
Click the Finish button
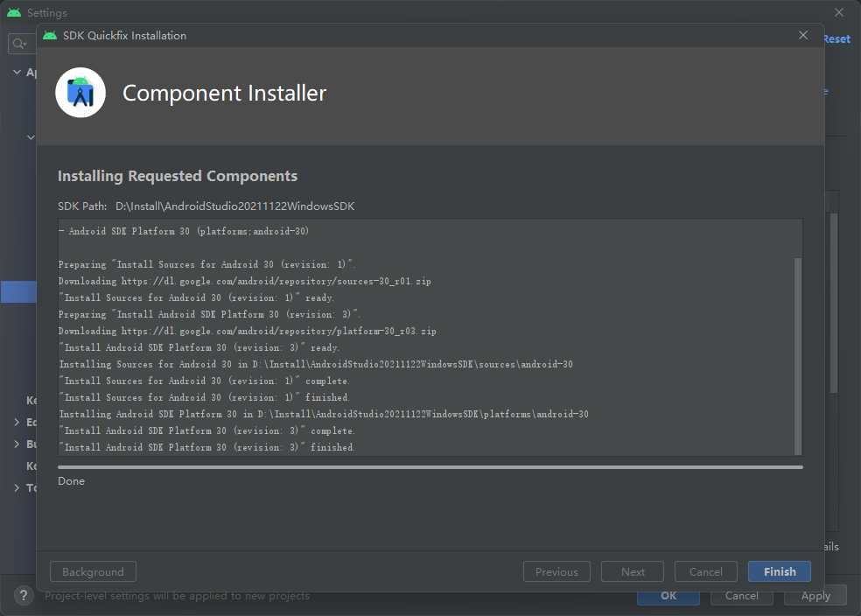coord(779,571)
